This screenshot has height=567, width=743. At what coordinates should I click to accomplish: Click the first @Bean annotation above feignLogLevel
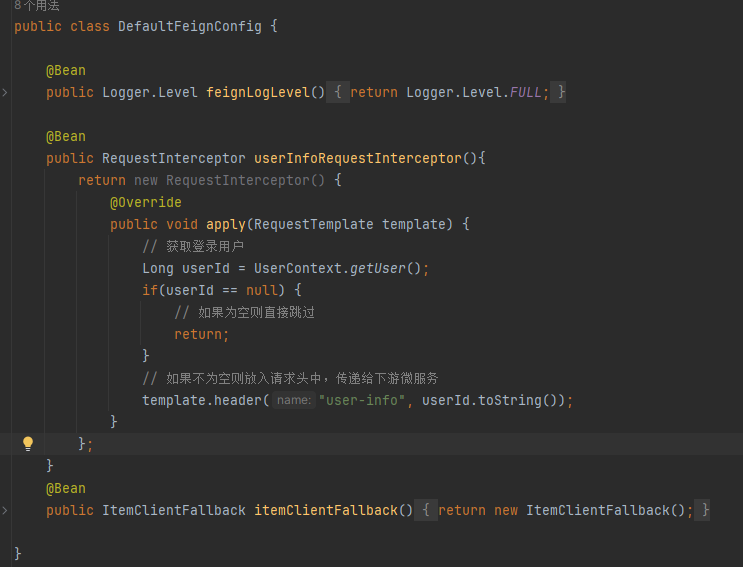coord(66,71)
